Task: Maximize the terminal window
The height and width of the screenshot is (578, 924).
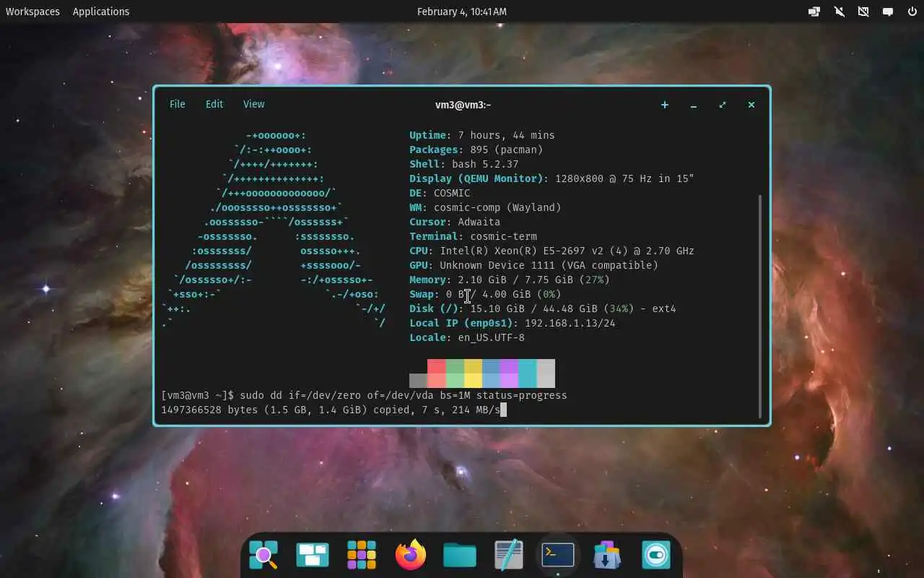Action: point(722,105)
